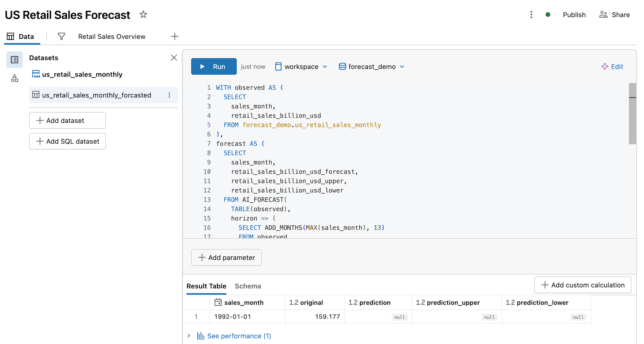Open the Retail Sales Overview tab

(112, 36)
